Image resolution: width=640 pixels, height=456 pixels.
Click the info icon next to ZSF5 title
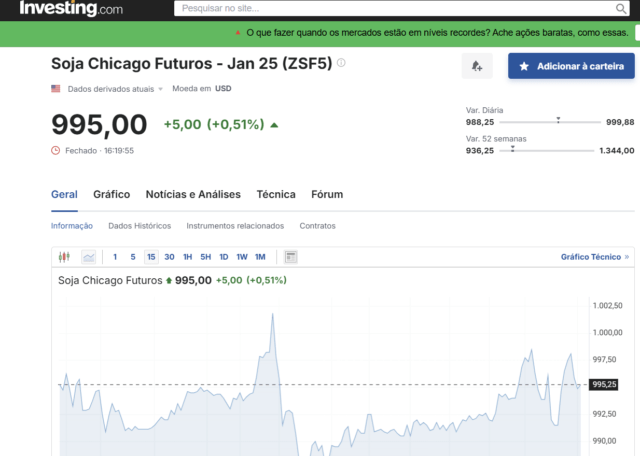pyautogui.click(x=341, y=63)
